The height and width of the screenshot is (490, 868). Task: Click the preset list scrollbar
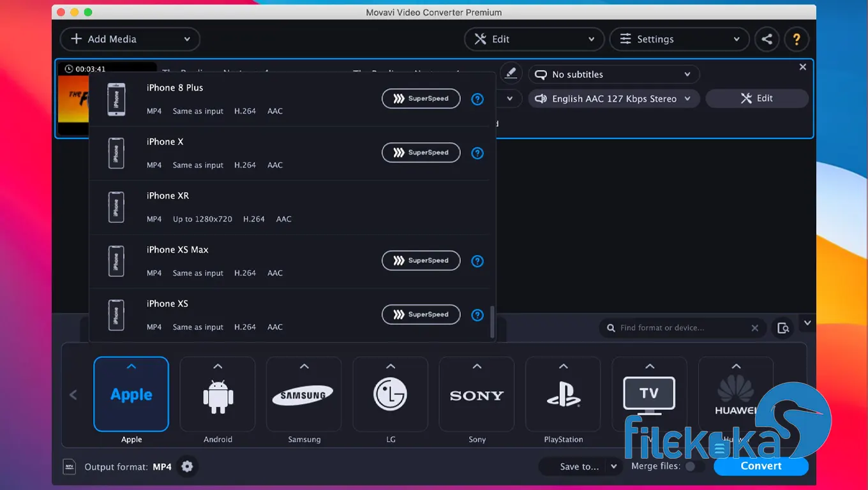[492, 322]
